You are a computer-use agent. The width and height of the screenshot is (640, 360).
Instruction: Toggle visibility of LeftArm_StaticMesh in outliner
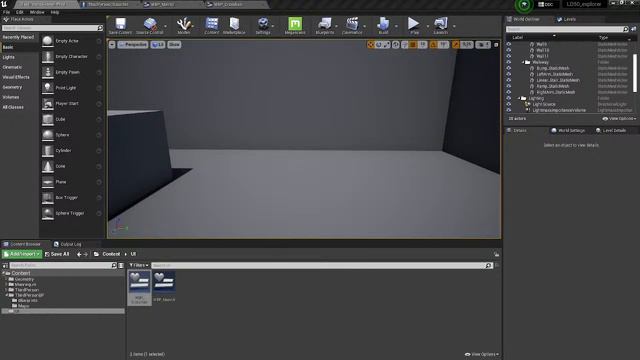509,74
